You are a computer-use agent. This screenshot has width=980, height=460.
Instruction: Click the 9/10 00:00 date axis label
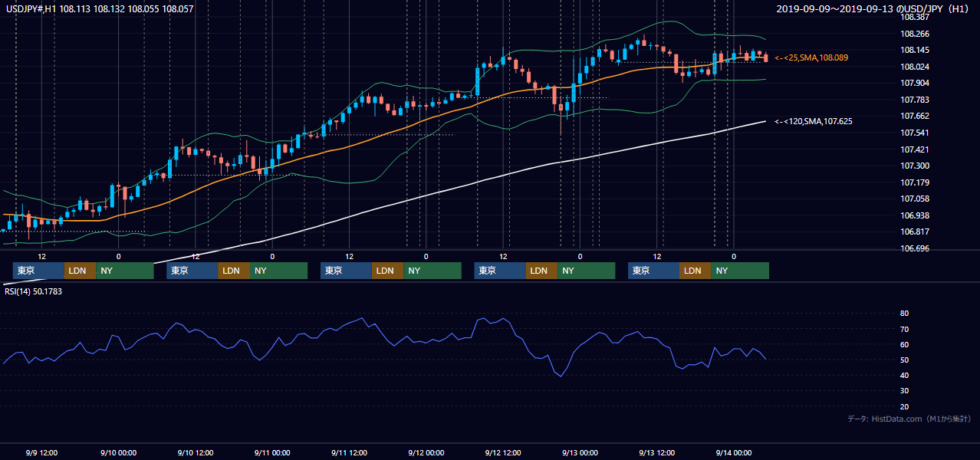(x=119, y=452)
